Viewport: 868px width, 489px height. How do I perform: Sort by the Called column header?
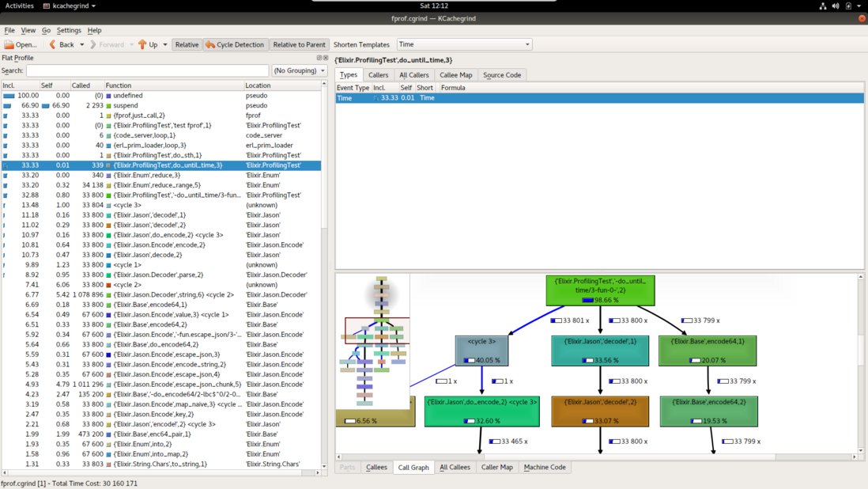coord(87,85)
